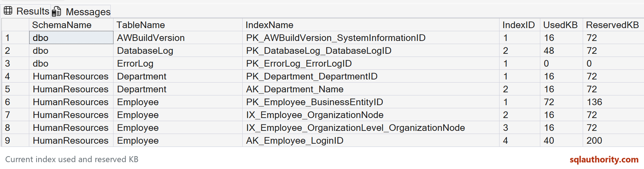The height and width of the screenshot is (169, 644).
Task: Select row number 8 header
Action: (x=15, y=128)
